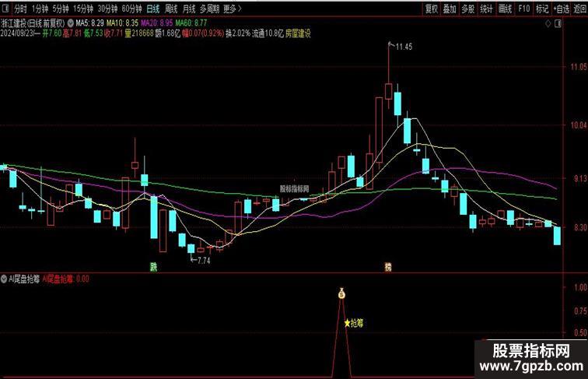Image resolution: width=588 pixels, height=379 pixels.
Task: Select the 1分钟 period tab
Action: 40,9
